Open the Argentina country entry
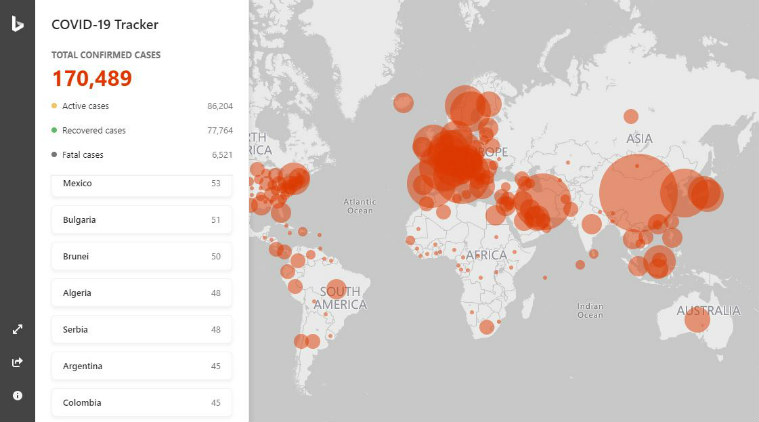This screenshot has height=422, width=759. click(x=141, y=366)
